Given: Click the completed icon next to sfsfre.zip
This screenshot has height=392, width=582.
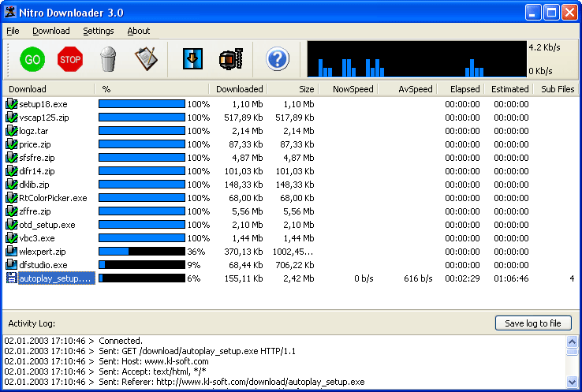Looking at the screenshot, I should tap(12, 158).
